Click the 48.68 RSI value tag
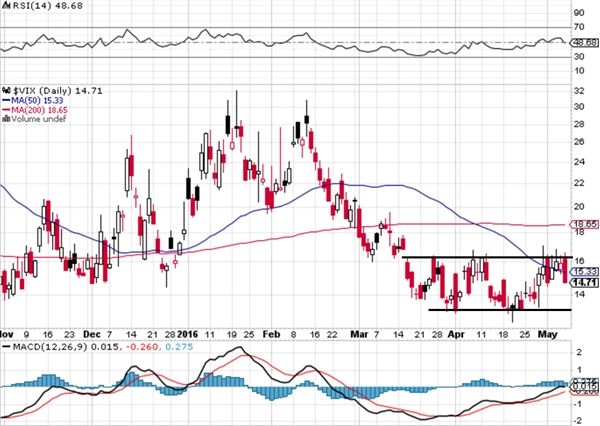This screenshot has width=600, height=426. [584, 42]
